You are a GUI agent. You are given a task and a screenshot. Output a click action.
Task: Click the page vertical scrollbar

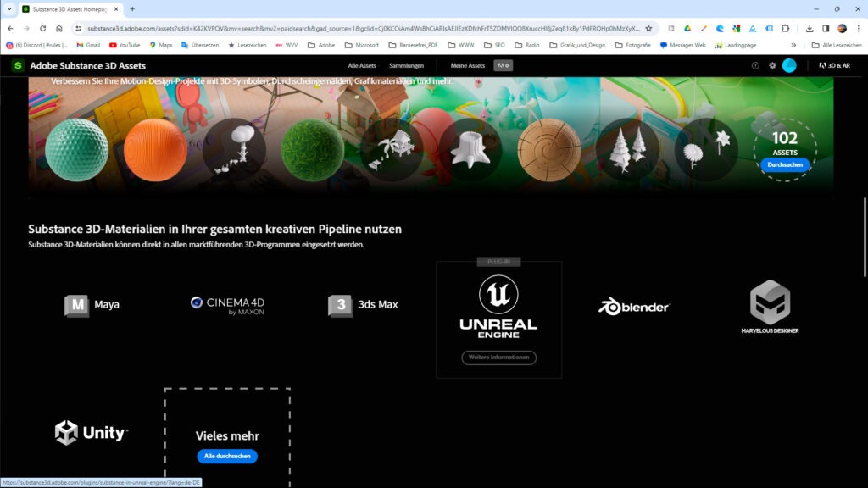(x=865, y=237)
